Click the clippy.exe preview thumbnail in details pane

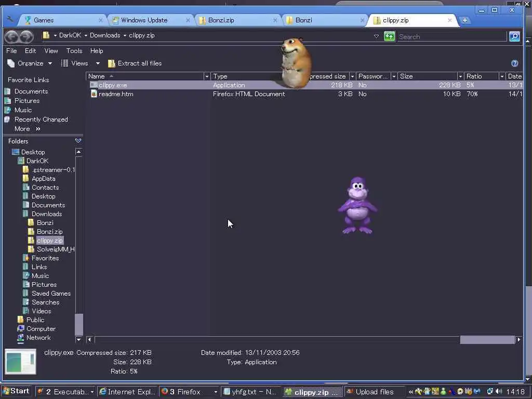(x=20, y=362)
